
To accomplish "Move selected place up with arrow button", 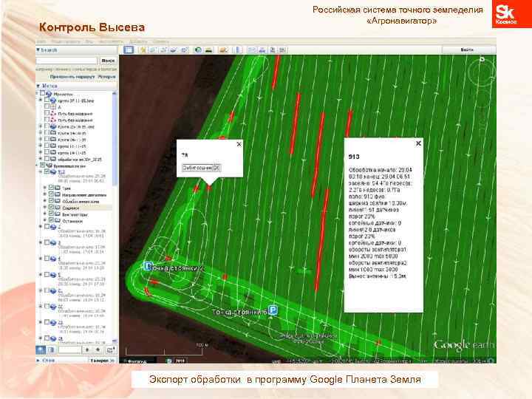I will [x=87, y=349].
